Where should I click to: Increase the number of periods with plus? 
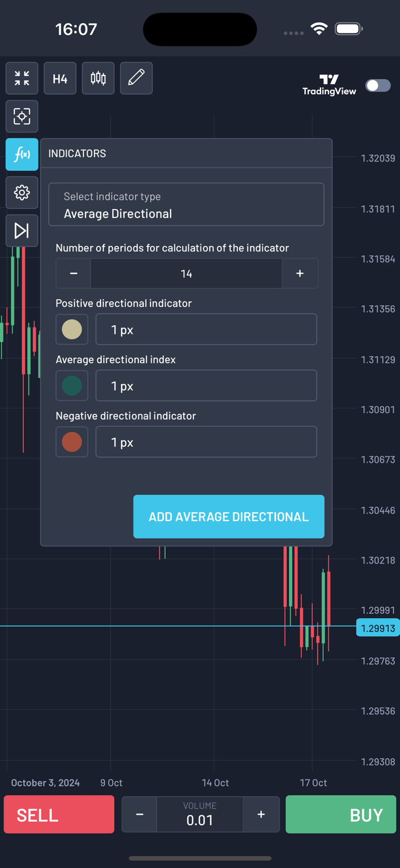tap(300, 274)
